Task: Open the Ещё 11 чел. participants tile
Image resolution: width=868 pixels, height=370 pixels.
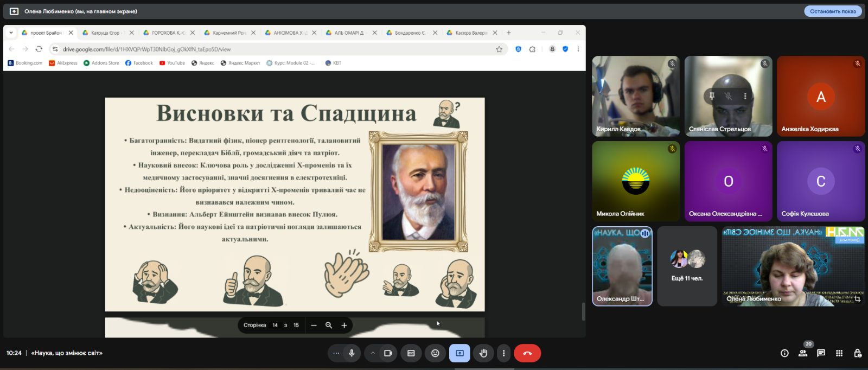Action: (x=687, y=266)
